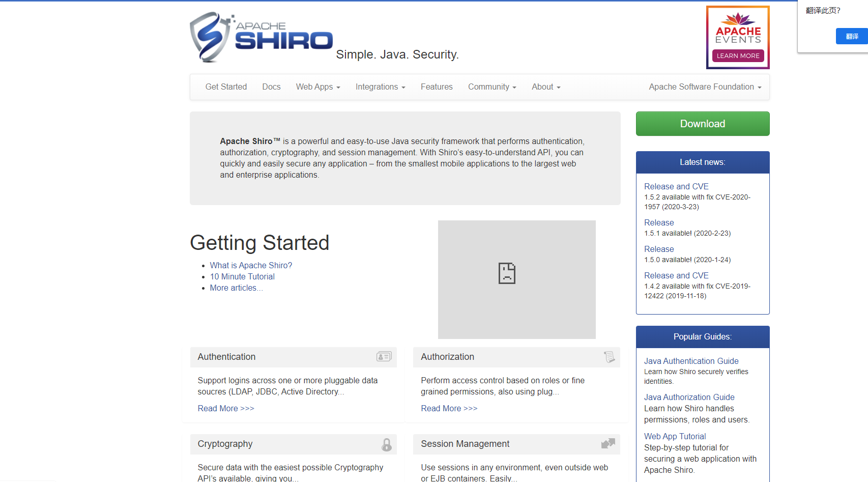Click the translate this page prompt text
This screenshot has height=482, width=868.
point(823,10)
